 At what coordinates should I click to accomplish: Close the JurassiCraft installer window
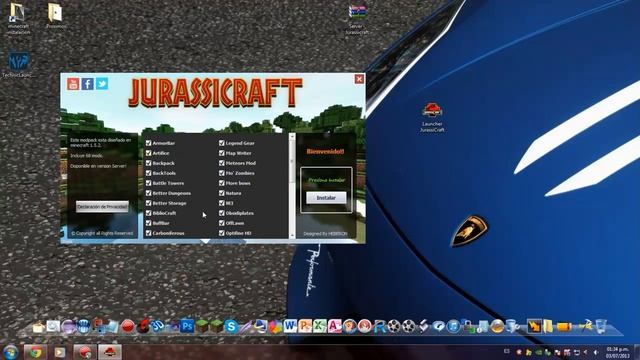pyautogui.click(x=359, y=79)
